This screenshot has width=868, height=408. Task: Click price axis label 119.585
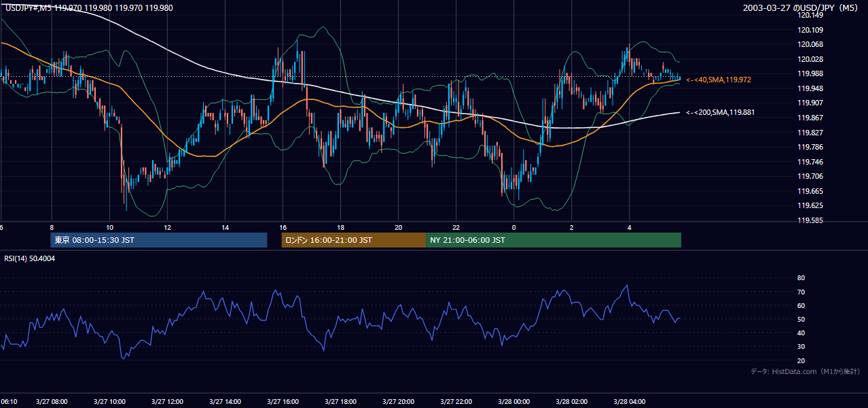pos(811,220)
